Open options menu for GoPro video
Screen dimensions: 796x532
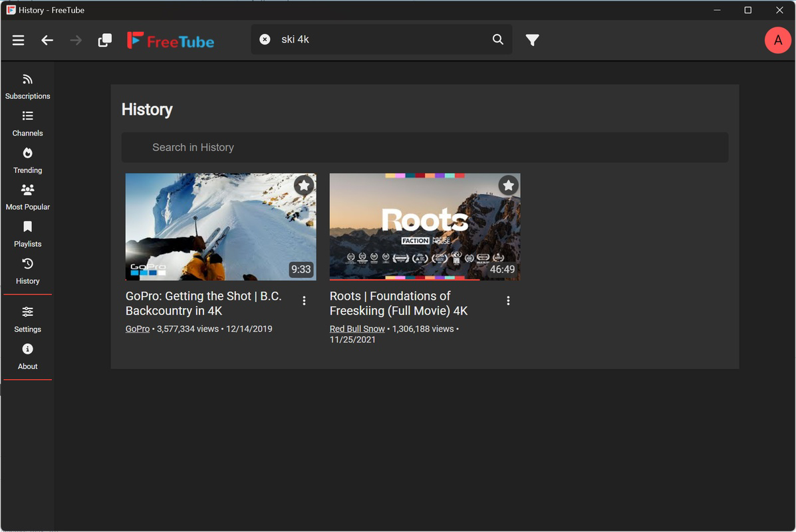304,301
